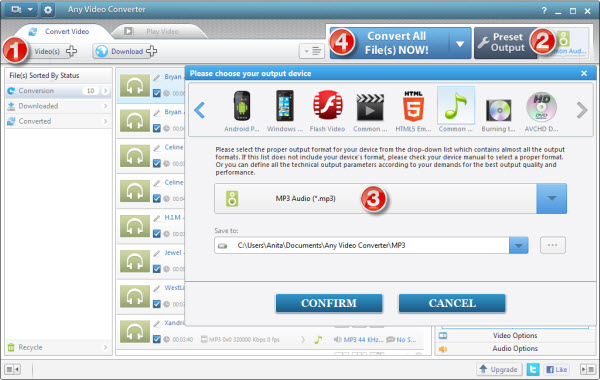Screen dimensions: 600x380
Task: Click the headphone thumbnail in H&M row
Action: (x=135, y=226)
